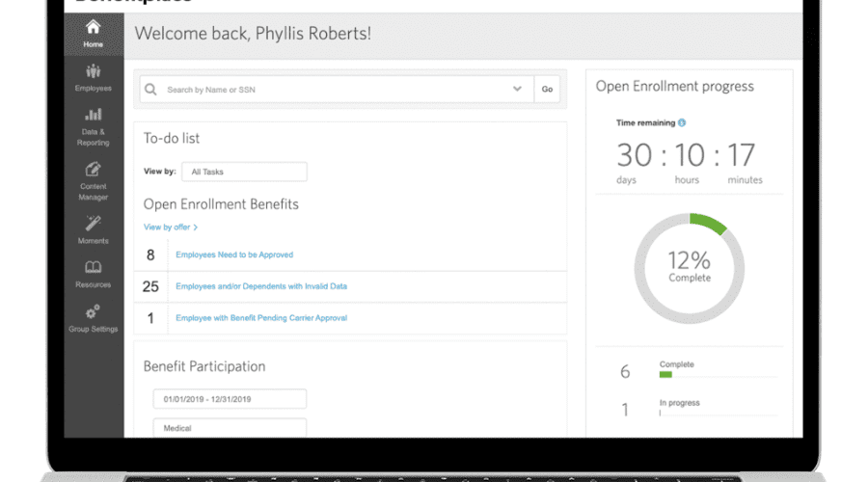The image size is (868, 482).
Task: Click the Time remaining info icon
Action: pos(682,122)
